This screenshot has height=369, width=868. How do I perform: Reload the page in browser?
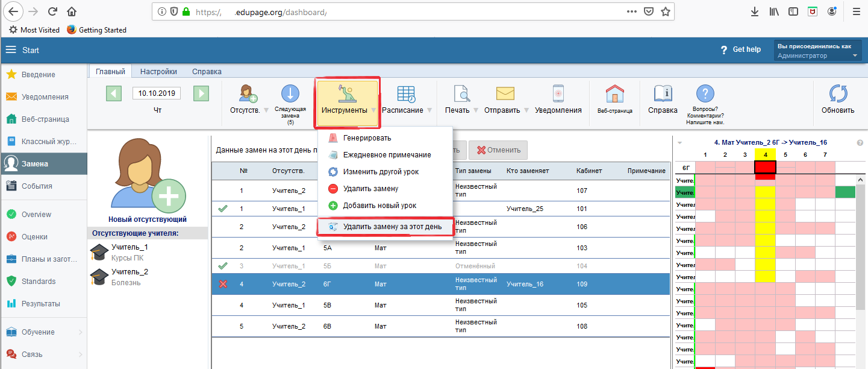[52, 11]
